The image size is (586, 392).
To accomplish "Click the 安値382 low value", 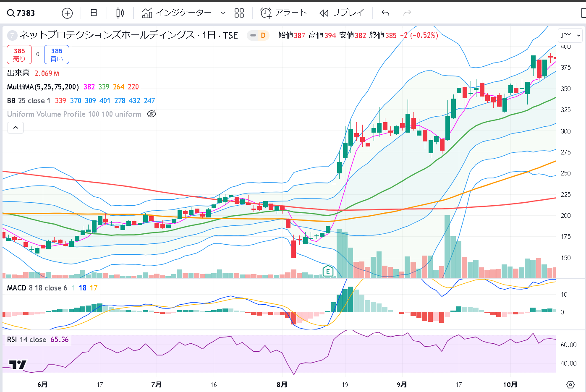I will point(353,35).
